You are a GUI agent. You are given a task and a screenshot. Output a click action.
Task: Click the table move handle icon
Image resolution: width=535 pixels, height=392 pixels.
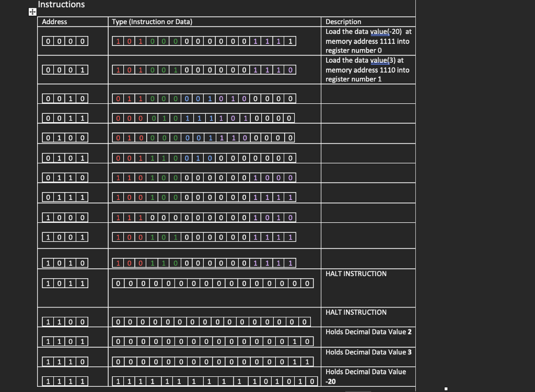click(x=32, y=12)
